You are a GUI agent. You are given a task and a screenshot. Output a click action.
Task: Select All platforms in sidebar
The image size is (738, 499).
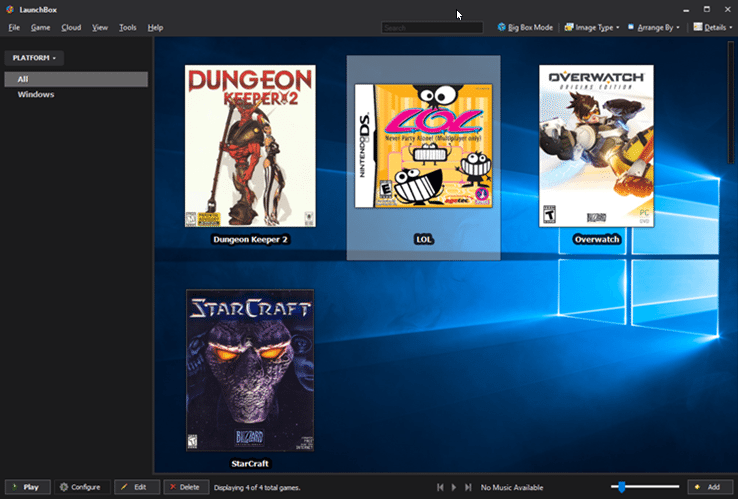click(22, 79)
